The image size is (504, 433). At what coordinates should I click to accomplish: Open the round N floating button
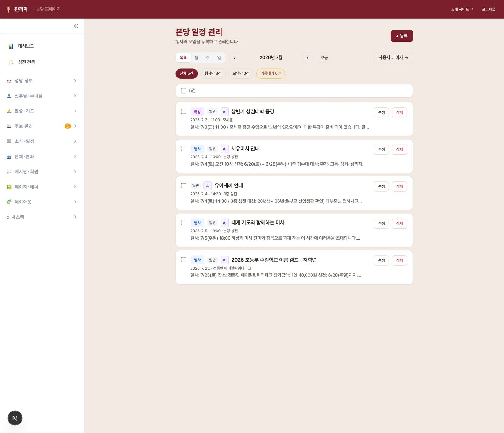click(x=15, y=418)
